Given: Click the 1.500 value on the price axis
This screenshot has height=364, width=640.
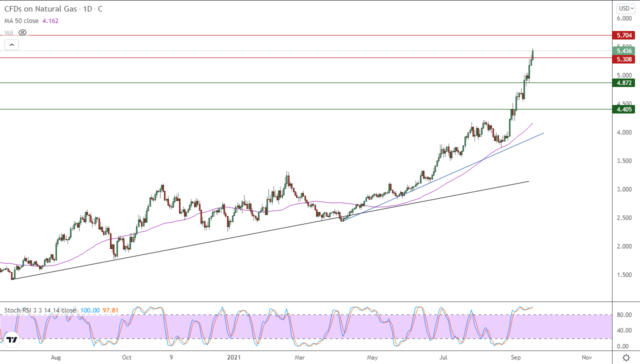Looking at the screenshot, I should (624, 275).
